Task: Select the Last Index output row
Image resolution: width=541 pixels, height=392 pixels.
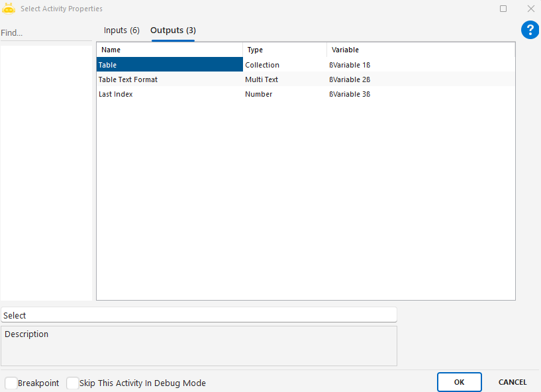Action: (x=170, y=94)
